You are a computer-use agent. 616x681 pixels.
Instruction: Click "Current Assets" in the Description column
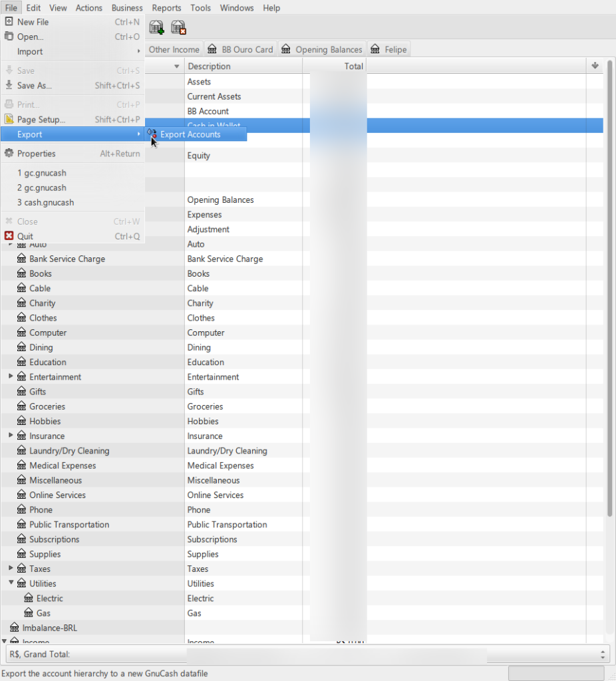pos(214,96)
